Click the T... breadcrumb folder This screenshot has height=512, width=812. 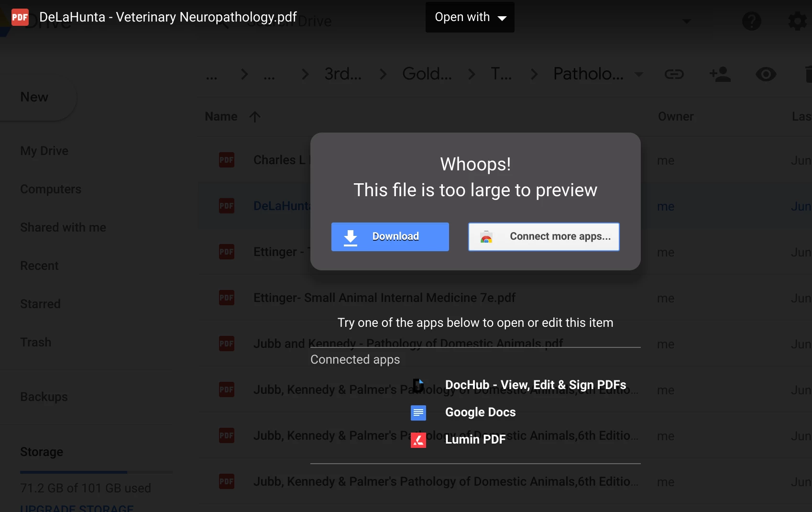(501, 74)
